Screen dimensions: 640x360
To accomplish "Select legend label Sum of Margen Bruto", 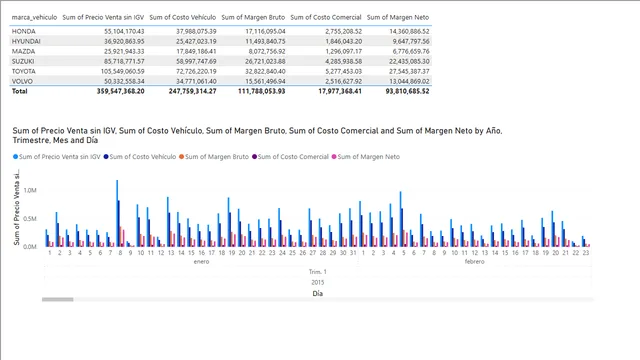I will [x=217, y=157].
